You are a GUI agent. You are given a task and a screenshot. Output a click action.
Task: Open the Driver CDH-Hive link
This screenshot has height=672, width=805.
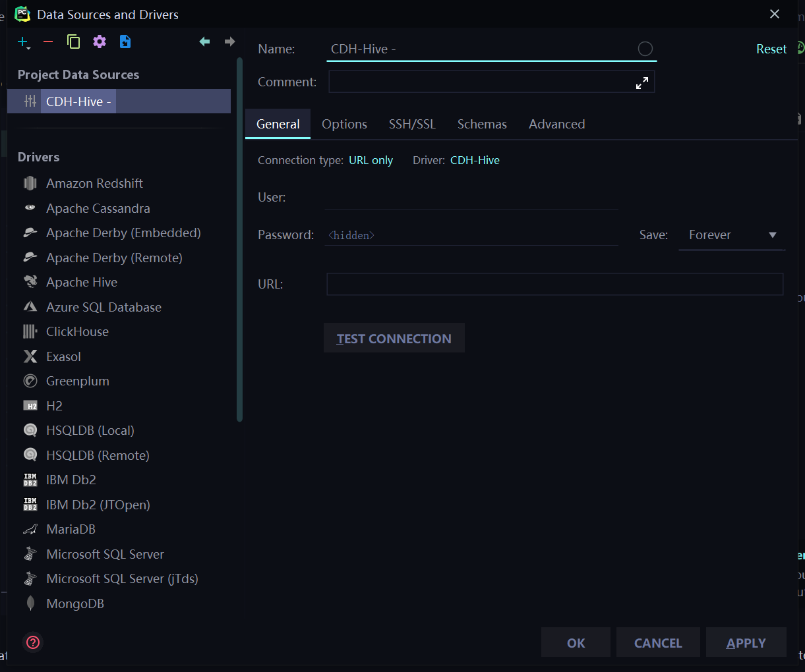(x=475, y=160)
